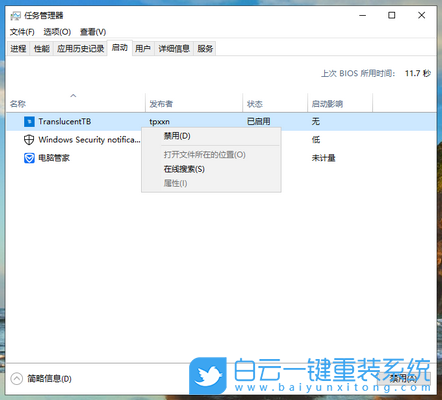Click the 11.7 秒 BIOS time value

[418, 73]
